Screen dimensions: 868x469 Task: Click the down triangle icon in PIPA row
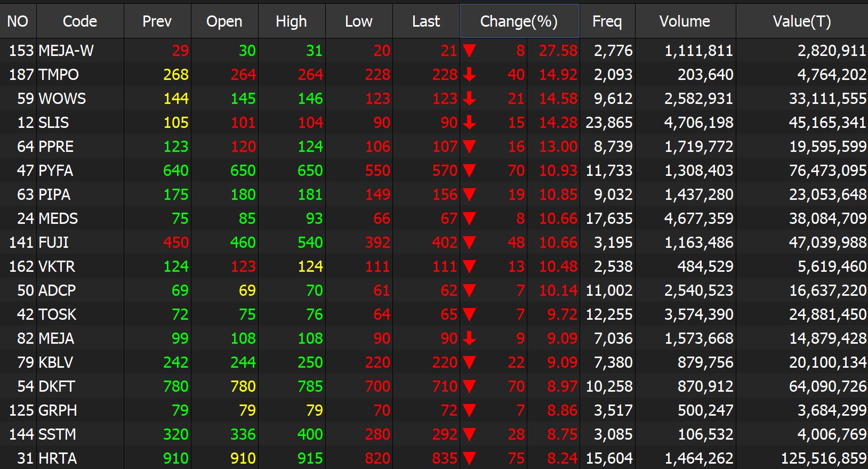click(469, 195)
